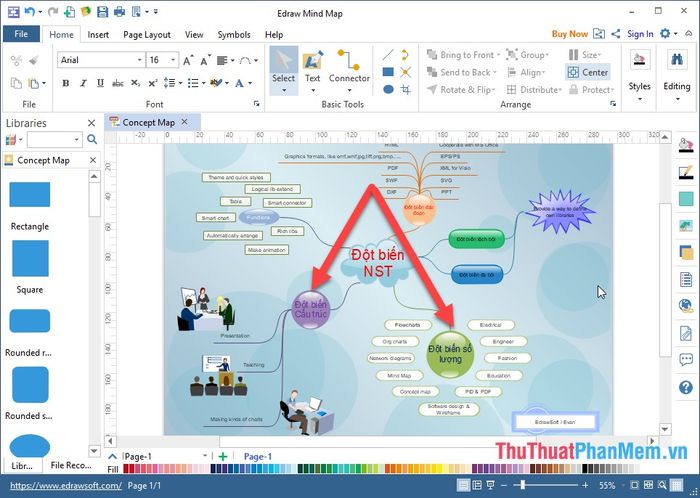Screen dimensions: 700x498
Task: Click the Cut scissors icon
Action: [17, 61]
